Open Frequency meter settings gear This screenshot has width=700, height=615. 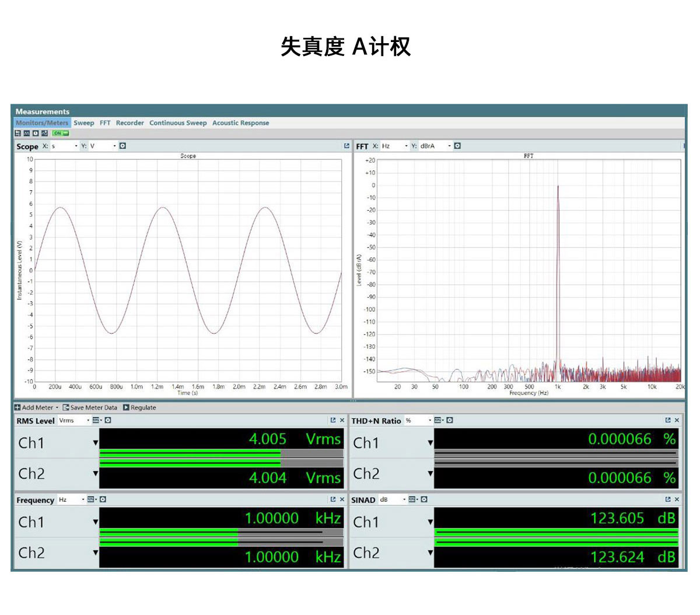[x=103, y=499]
